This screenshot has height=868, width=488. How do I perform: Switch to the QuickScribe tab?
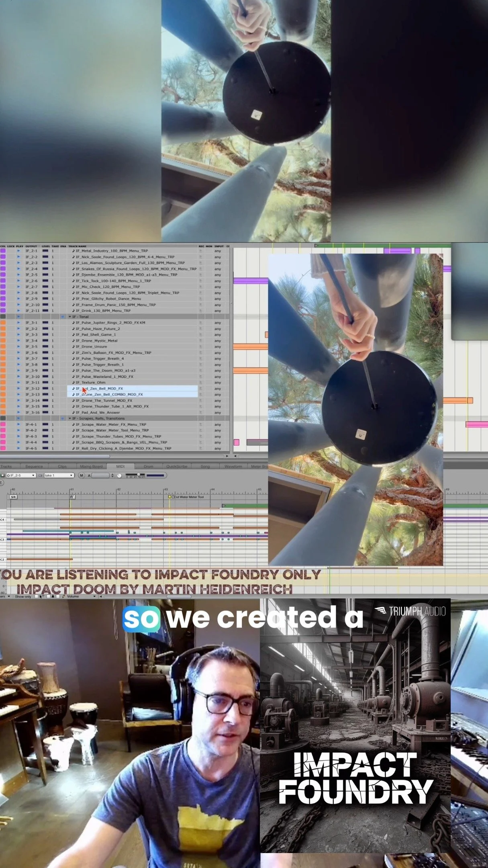(177, 467)
